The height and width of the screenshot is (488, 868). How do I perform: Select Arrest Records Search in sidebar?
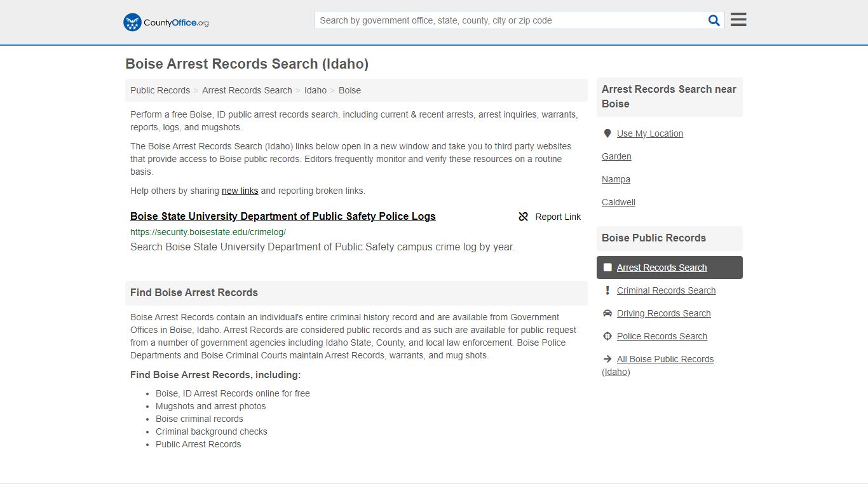(661, 268)
